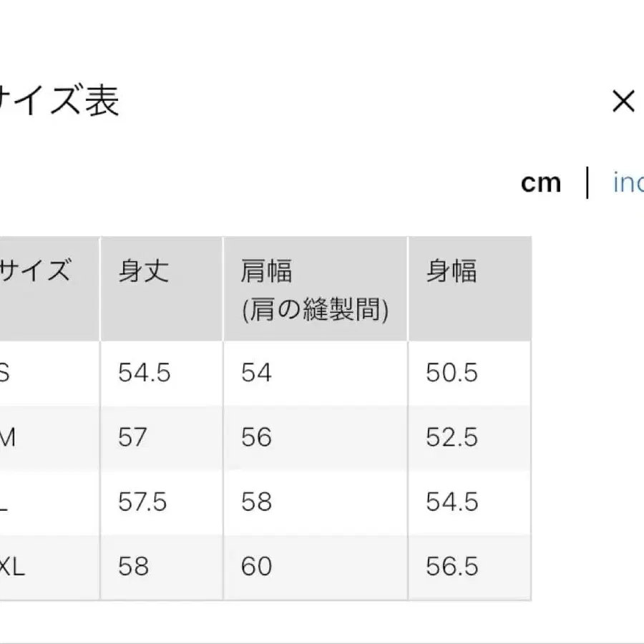
Task: Select the cm unit option
Action: coord(542,184)
